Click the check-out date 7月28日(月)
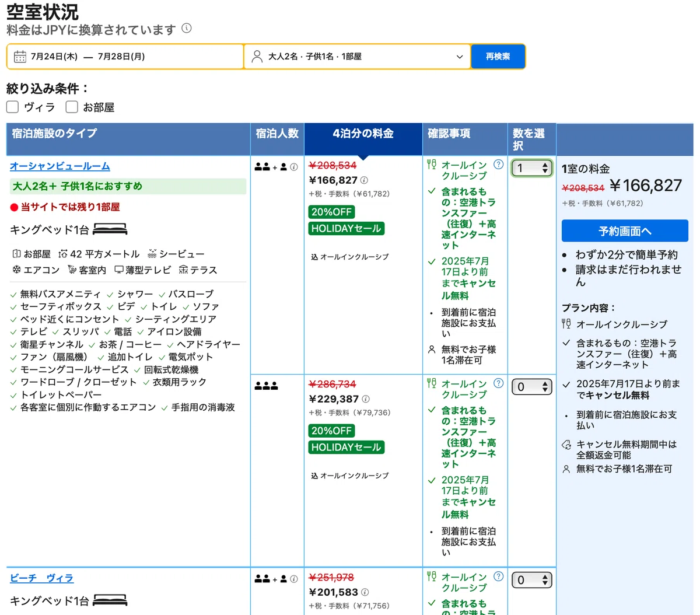 pyautogui.click(x=121, y=57)
